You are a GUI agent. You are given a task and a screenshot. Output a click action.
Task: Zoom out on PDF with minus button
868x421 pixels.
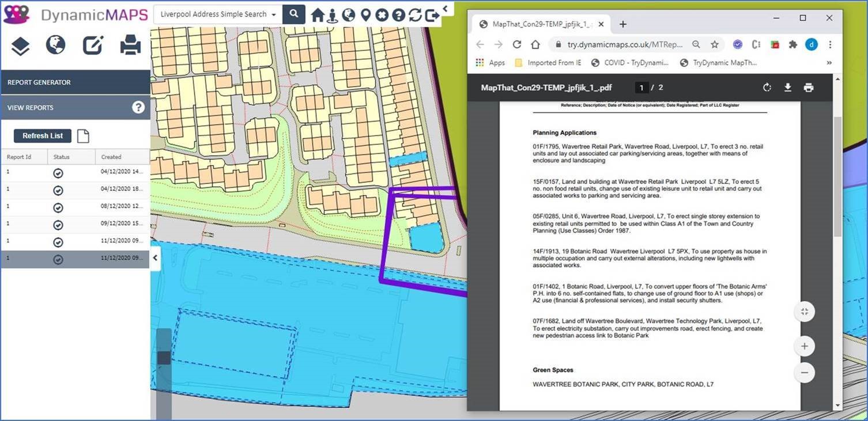coord(804,372)
